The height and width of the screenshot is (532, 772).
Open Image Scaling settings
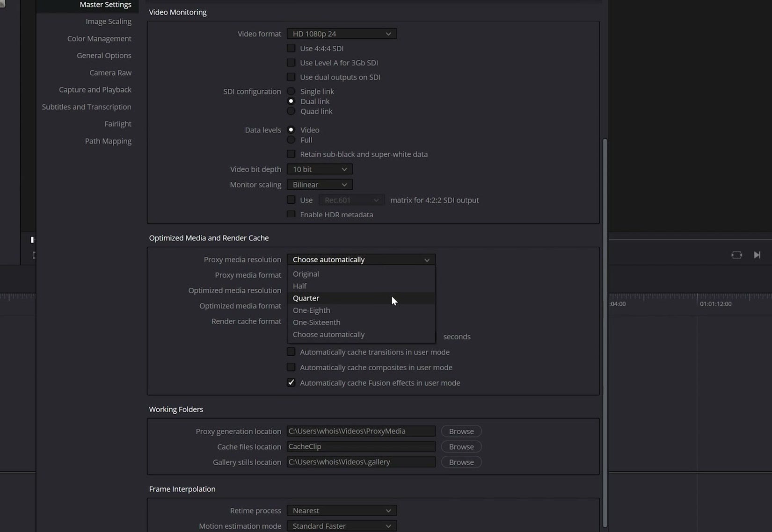tap(108, 22)
